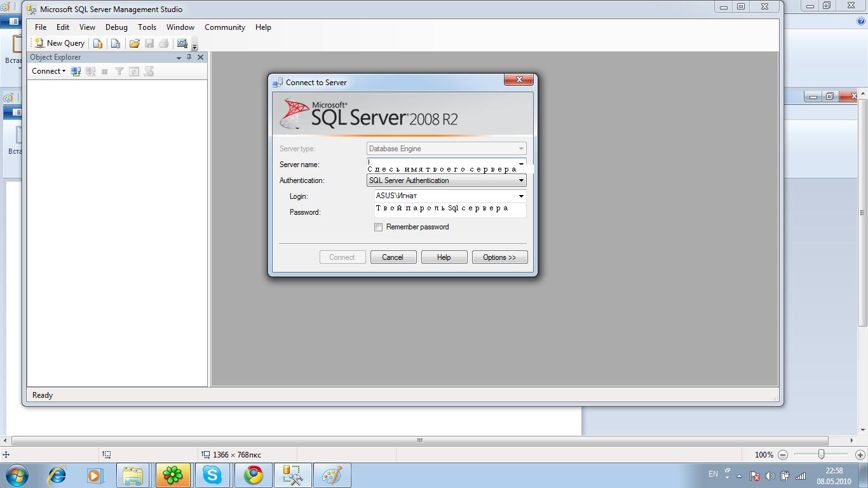Open the Edit menu

[x=63, y=27]
